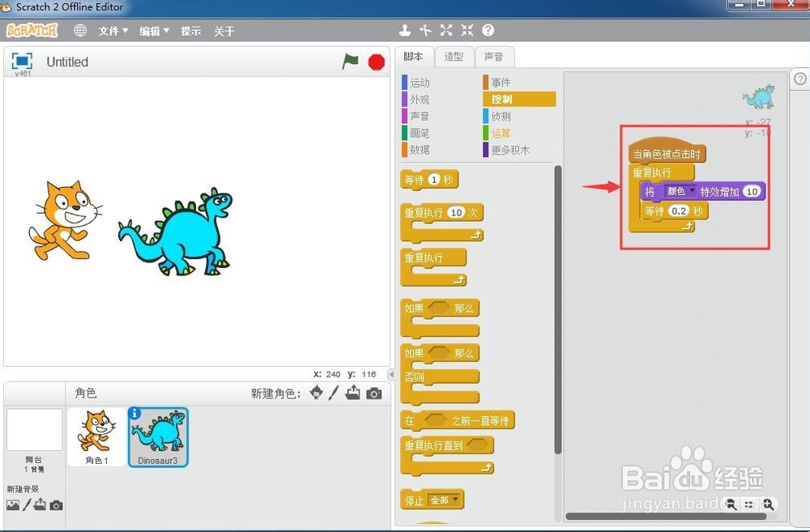The image size is (810, 532).
Task: Click the 10 field in 重复执行 次 block
Action: click(x=456, y=212)
